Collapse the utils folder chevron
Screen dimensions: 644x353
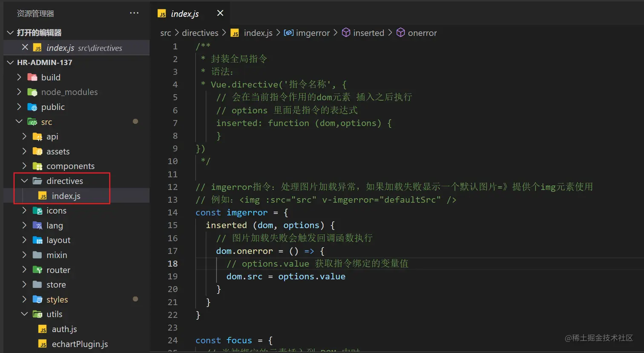coord(24,314)
